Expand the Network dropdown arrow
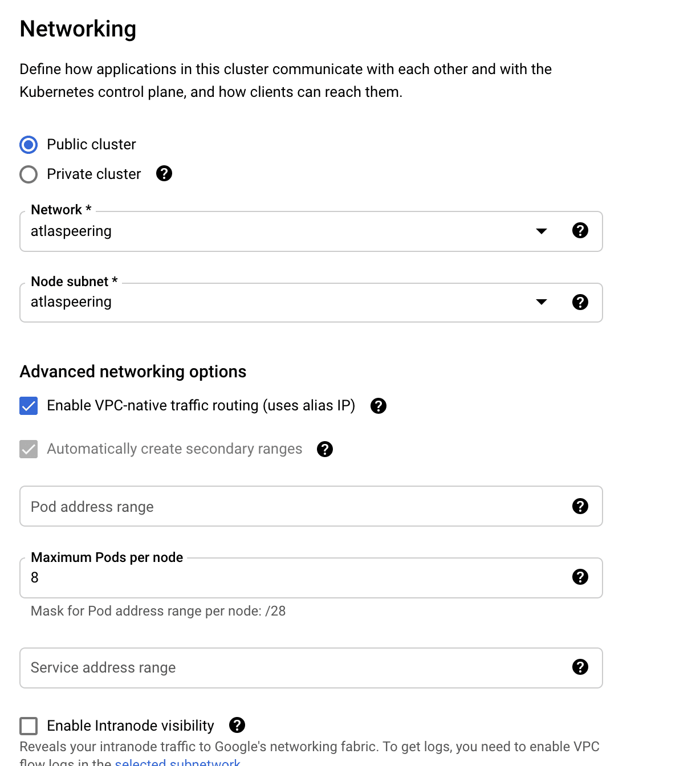 pos(542,231)
